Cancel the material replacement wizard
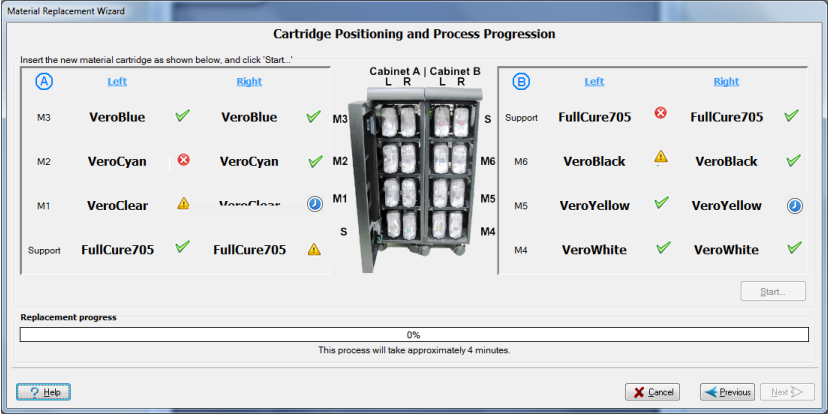Screen dimensions: 828x414 click(x=653, y=392)
